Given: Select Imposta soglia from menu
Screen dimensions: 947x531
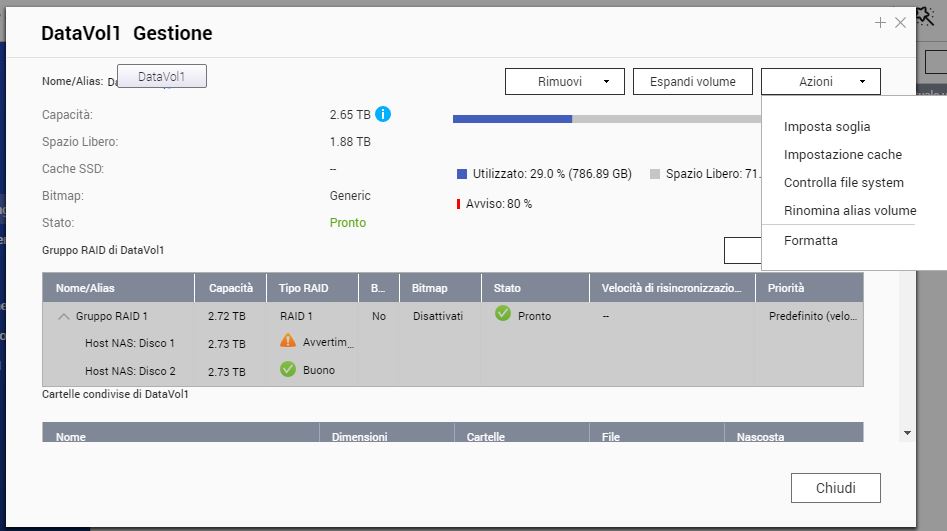Looking at the screenshot, I should click(827, 127).
